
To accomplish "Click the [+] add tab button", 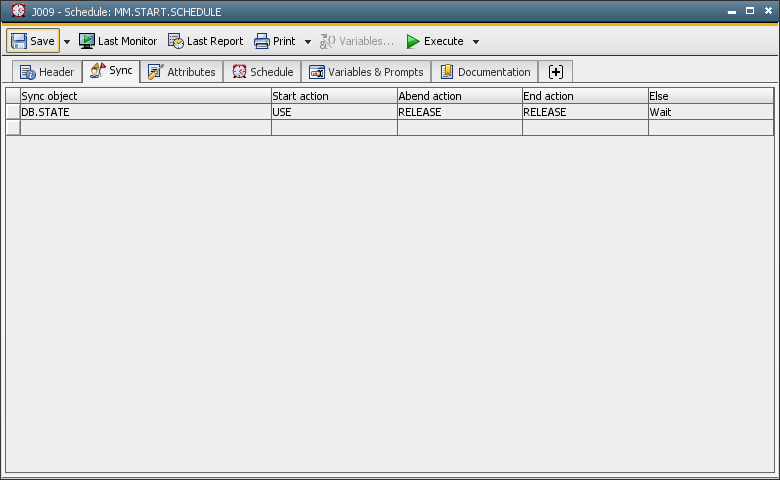I will click(556, 72).
